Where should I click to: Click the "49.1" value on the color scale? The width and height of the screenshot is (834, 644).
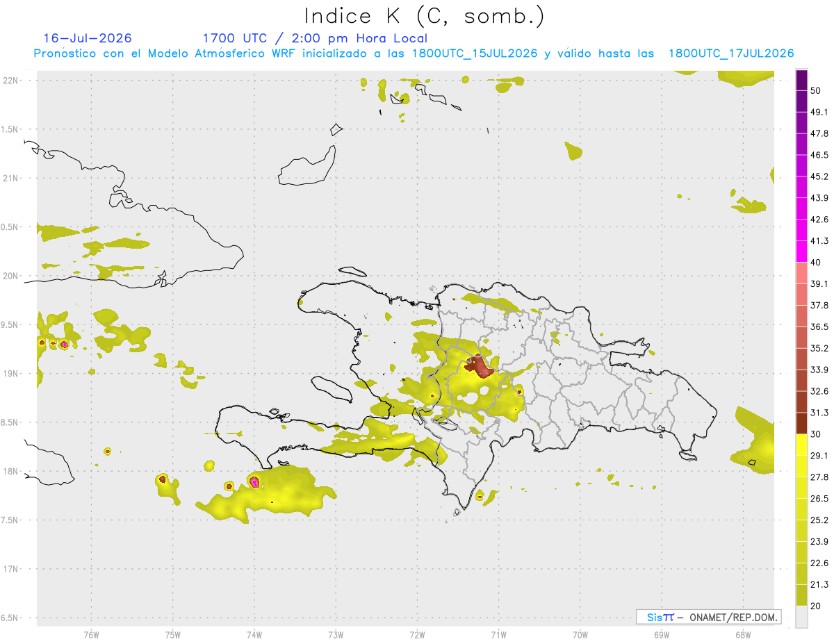pyautogui.click(x=820, y=112)
